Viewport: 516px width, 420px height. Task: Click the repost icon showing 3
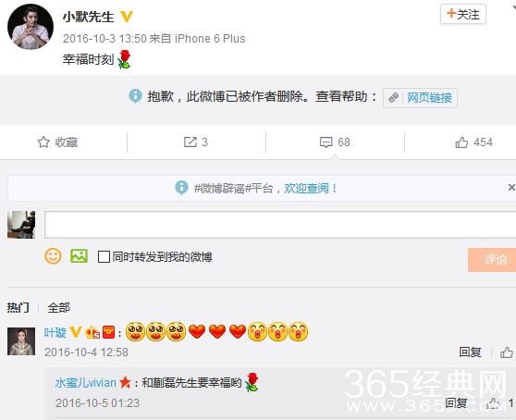(190, 142)
